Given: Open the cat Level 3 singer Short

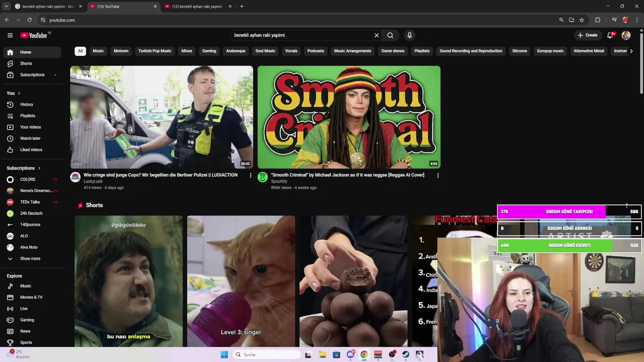Looking at the screenshot, I should pyautogui.click(x=241, y=281).
